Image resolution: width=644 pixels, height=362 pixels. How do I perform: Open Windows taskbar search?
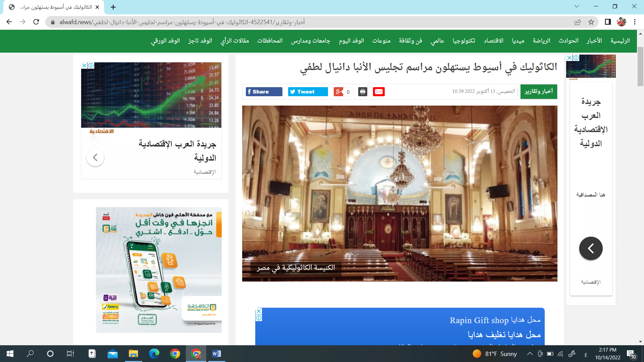click(x=30, y=354)
